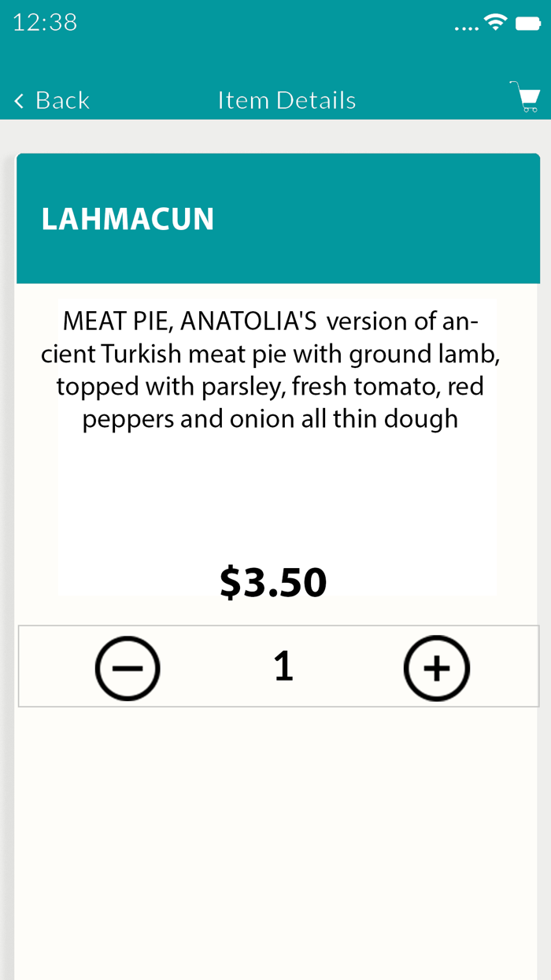Tap the $3.50 price
Viewport: 551px width, 980px height.
tap(273, 582)
